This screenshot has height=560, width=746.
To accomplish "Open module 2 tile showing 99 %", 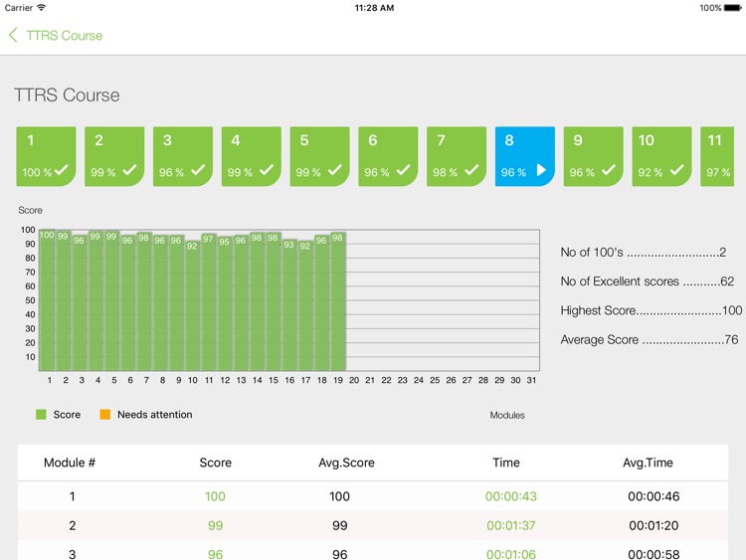I will point(114,156).
